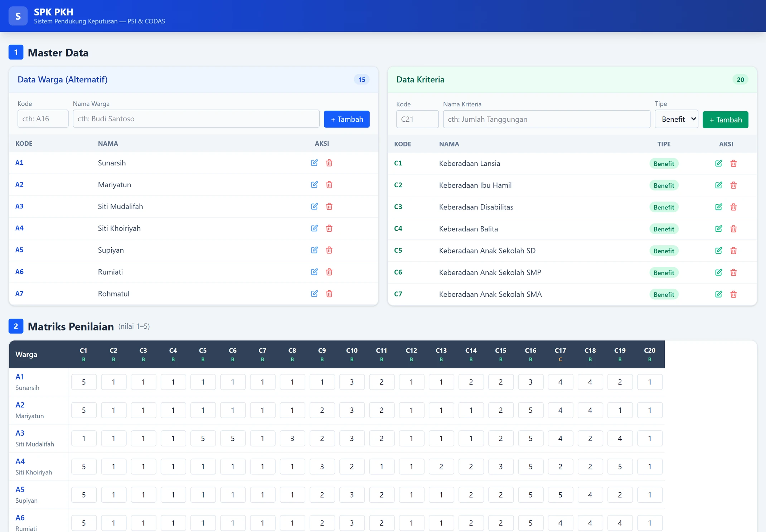Focus the Nama Warga input field

(196, 119)
